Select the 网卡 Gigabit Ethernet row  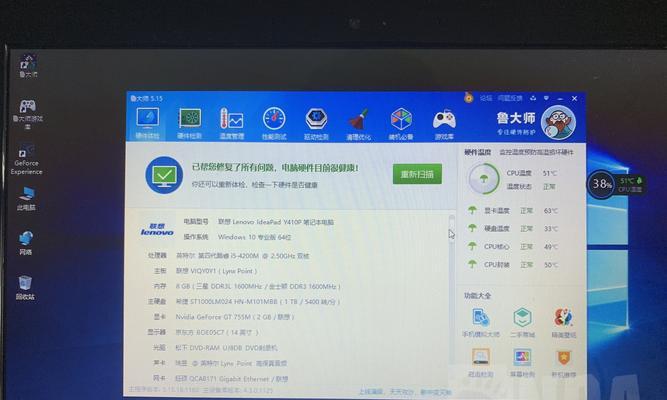[221, 378]
